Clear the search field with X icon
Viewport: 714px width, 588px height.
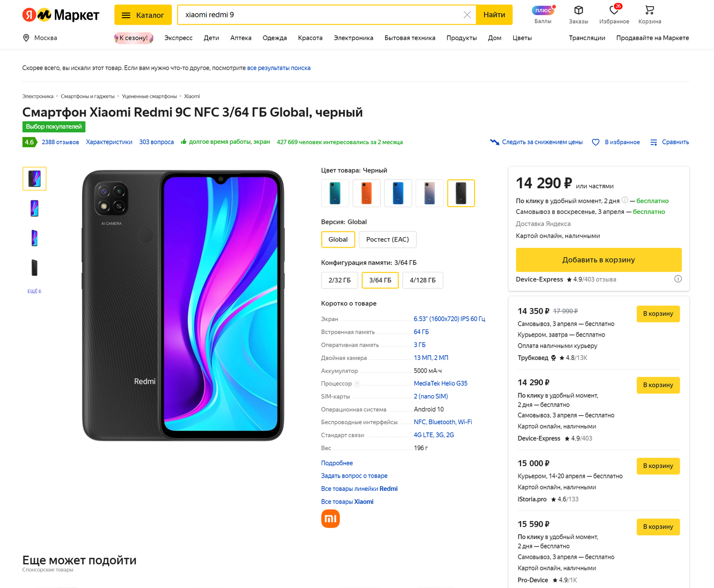[x=467, y=15]
